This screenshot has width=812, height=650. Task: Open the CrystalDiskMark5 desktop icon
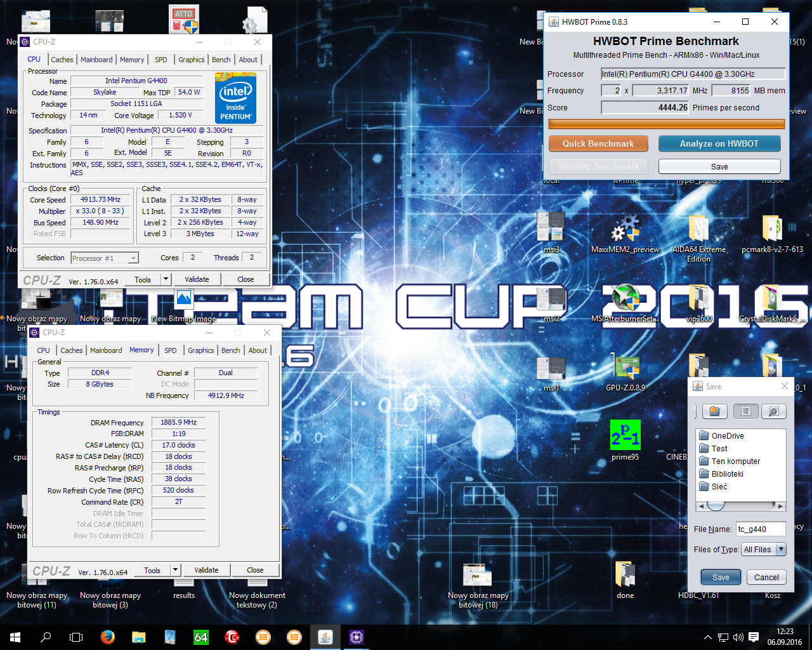point(772,303)
